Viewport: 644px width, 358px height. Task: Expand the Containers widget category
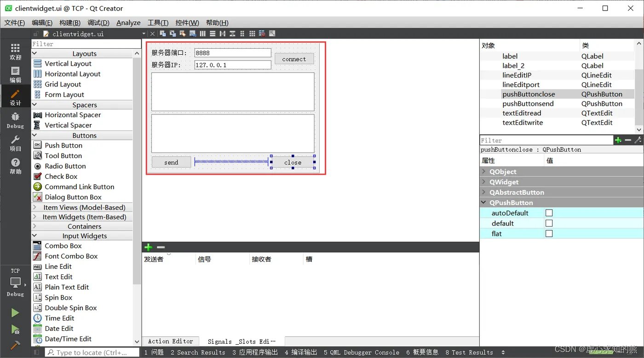point(34,226)
